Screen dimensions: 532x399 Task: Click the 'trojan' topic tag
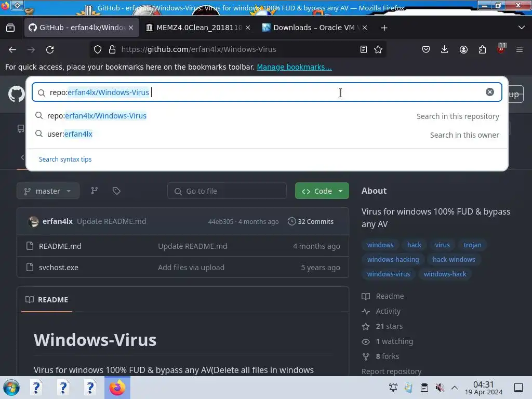472,245
